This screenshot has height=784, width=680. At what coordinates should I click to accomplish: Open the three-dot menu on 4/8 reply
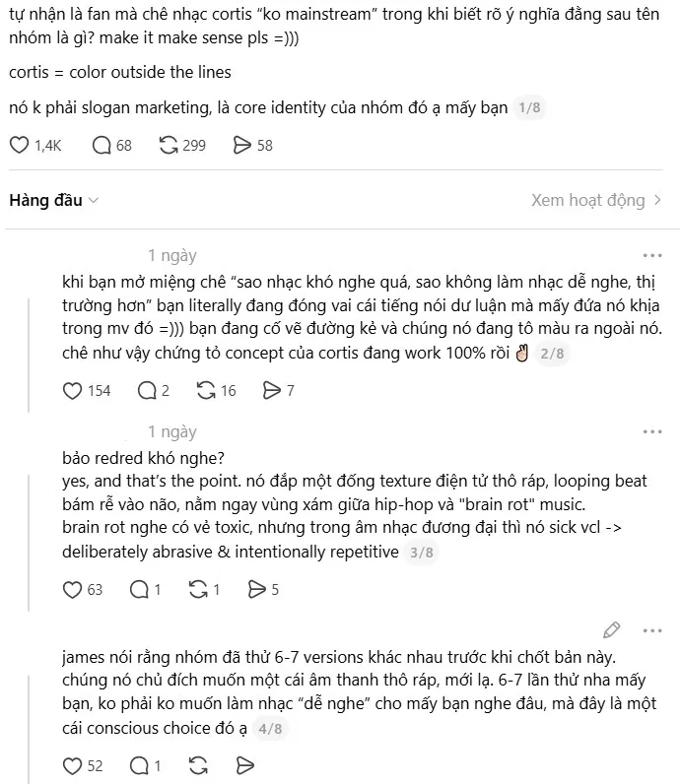click(652, 629)
